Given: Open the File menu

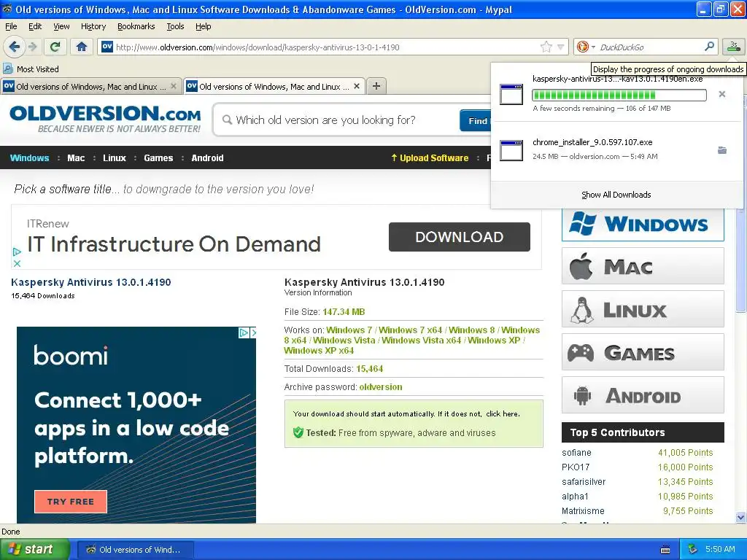Looking at the screenshot, I should pos(11,26).
